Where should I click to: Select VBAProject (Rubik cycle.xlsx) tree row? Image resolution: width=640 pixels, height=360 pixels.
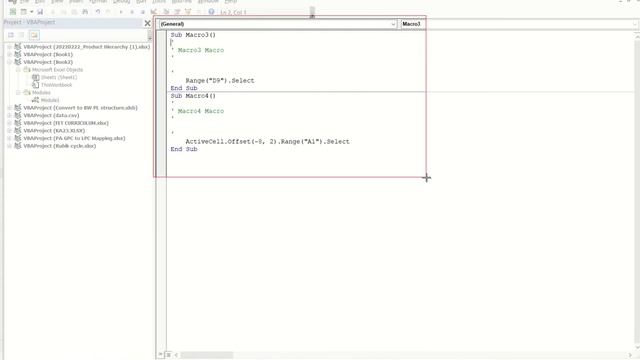(x=60, y=146)
